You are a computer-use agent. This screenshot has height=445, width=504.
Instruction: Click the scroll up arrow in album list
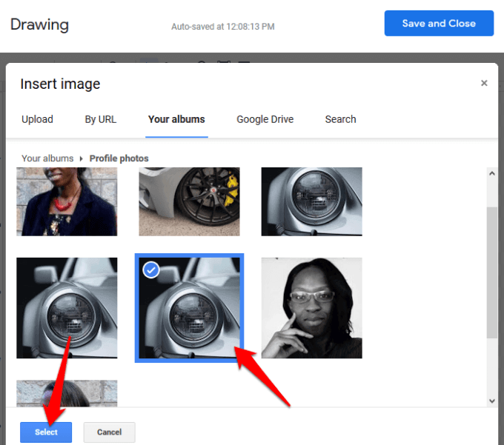tap(492, 174)
